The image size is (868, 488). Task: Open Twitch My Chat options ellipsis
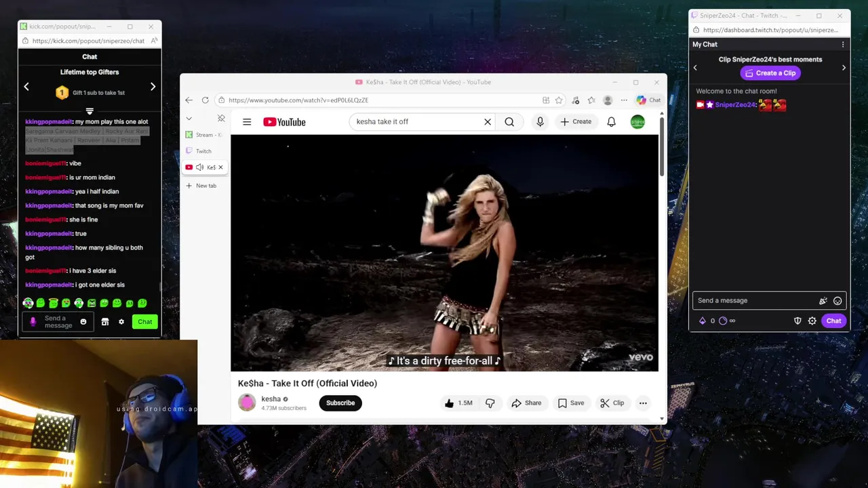(843, 45)
